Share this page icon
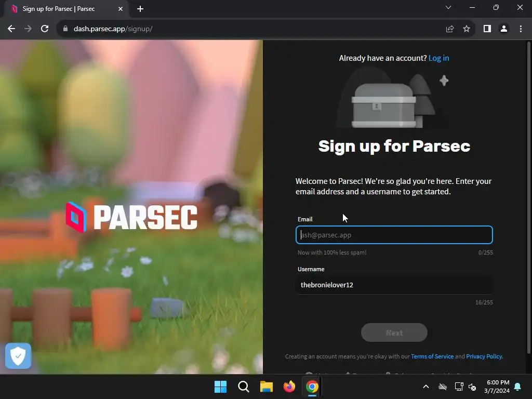Viewport: 532px width, 399px height. point(450,29)
